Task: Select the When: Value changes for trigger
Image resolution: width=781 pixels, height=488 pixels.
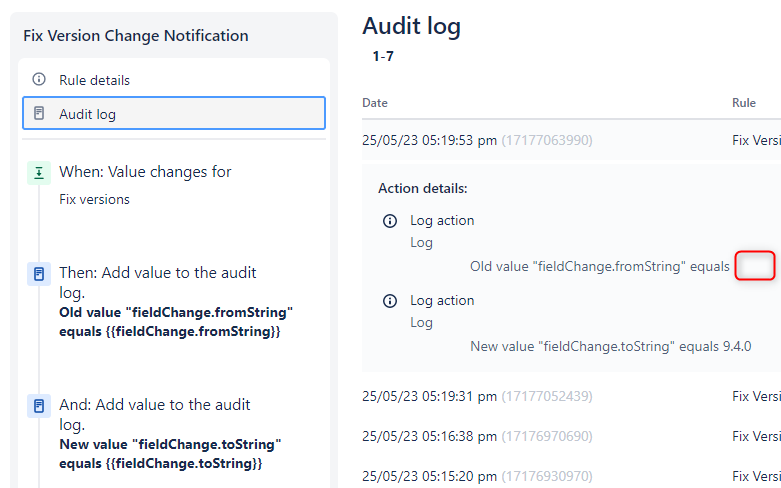Action: pos(145,172)
